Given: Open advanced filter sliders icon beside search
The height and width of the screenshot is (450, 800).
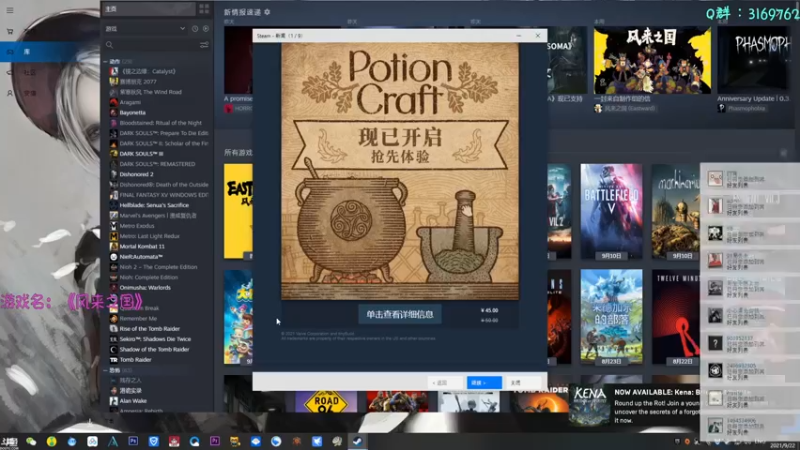Looking at the screenshot, I should (204, 45).
